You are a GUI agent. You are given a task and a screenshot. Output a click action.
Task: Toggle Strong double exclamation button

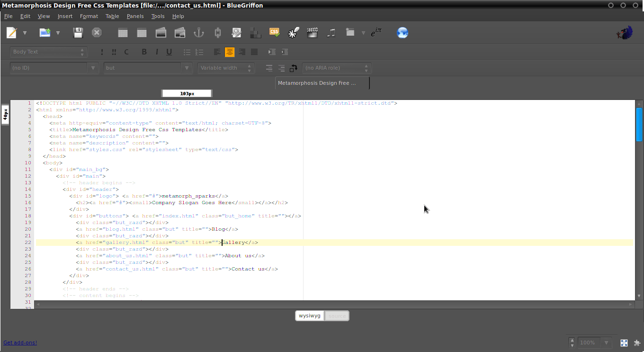tap(114, 52)
